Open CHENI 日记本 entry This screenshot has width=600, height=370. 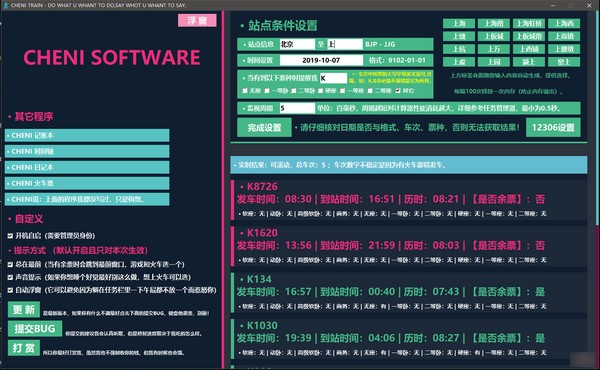(x=87, y=168)
